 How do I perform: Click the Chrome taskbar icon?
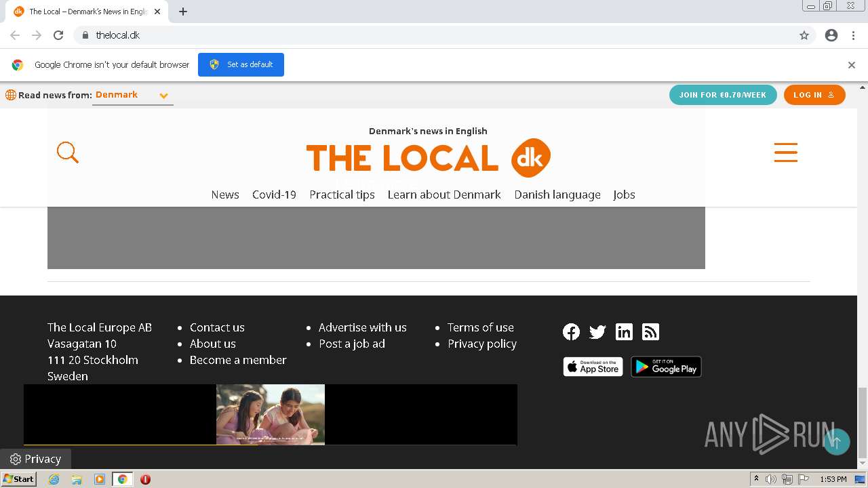[x=123, y=479]
